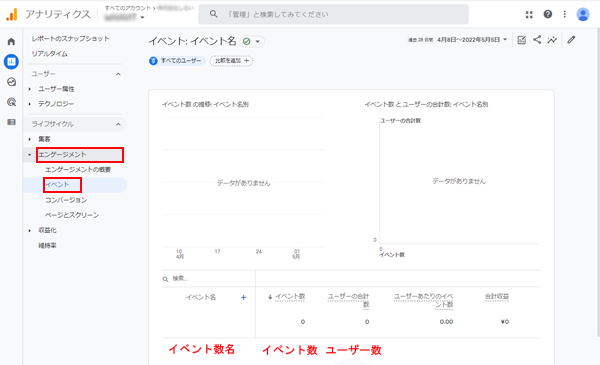Sort by 合計収益 column header
This screenshot has height=365, width=600.
pos(497,297)
